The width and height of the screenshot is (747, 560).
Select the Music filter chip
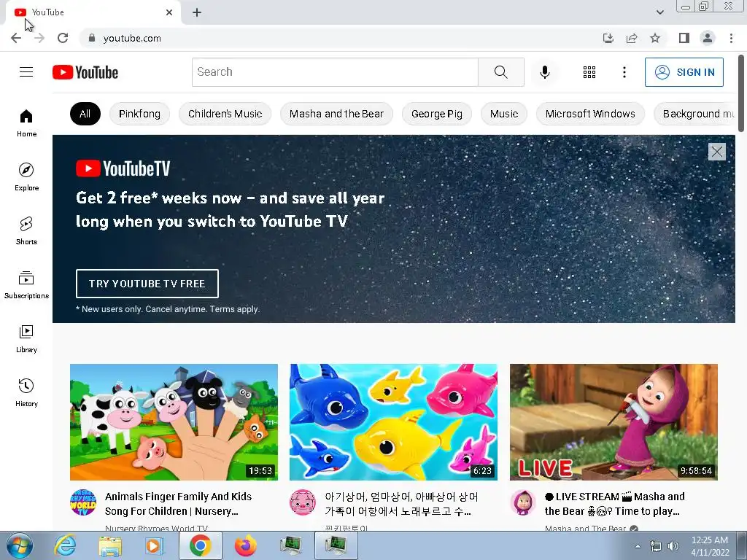coord(504,114)
